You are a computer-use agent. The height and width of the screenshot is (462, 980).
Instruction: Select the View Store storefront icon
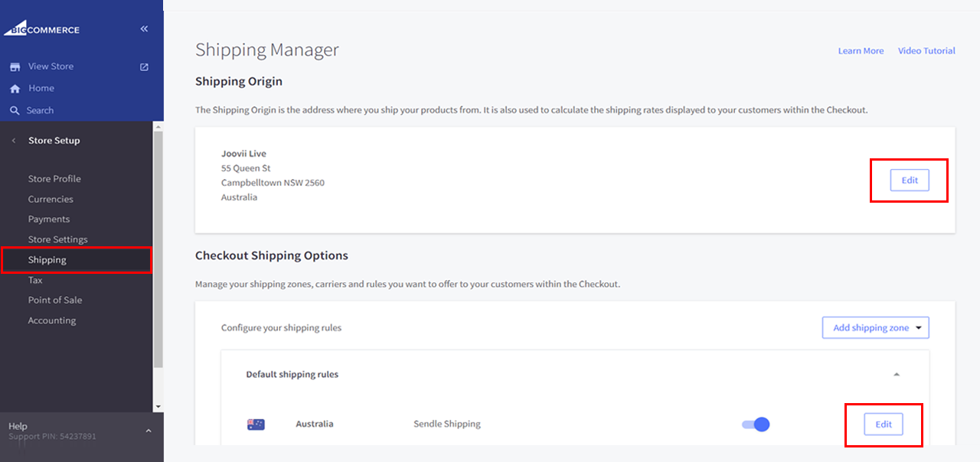coord(15,66)
